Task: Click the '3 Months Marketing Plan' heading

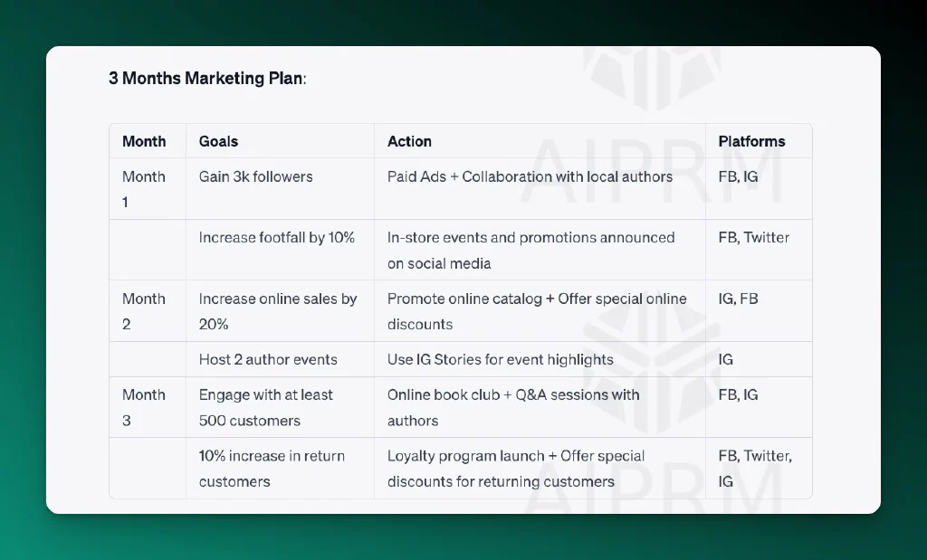Action: click(x=207, y=78)
